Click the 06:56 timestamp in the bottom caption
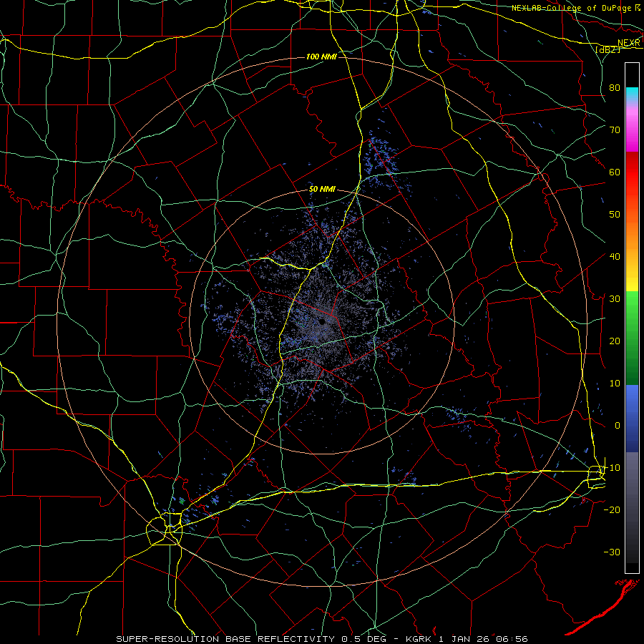Image resolution: width=644 pixels, height=644 pixels. click(x=512, y=639)
